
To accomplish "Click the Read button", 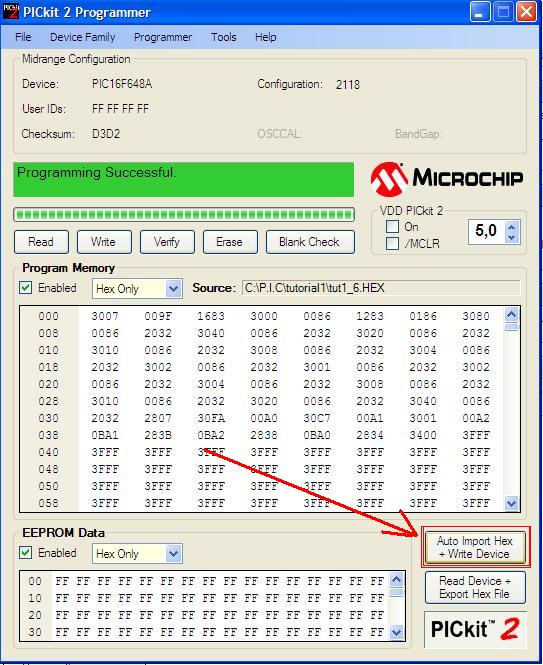I will 41,242.
